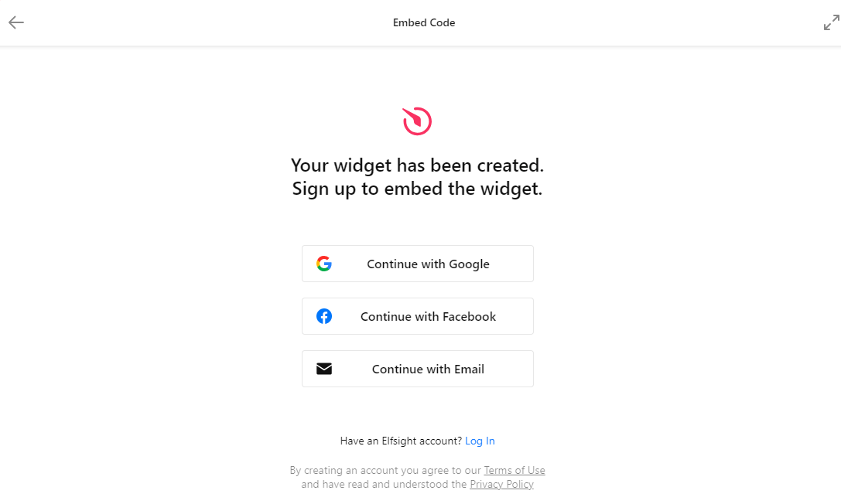Register with the Email option
Screen dimensions: 841x504
pyautogui.click(x=417, y=369)
